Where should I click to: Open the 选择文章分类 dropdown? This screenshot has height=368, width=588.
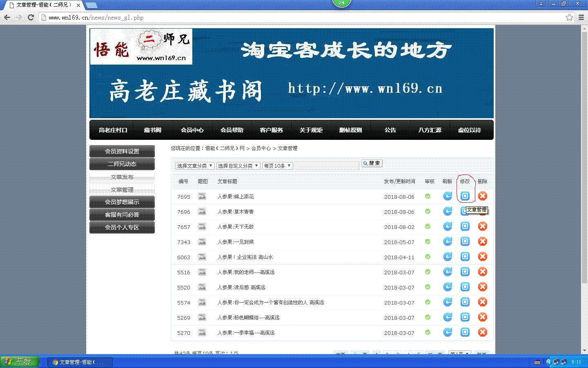point(195,166)
